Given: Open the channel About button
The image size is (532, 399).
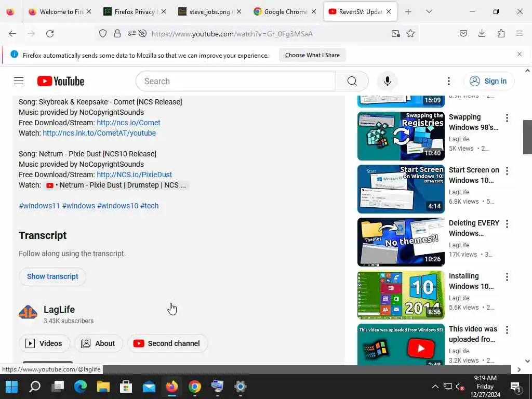Looking at the screenshot, I should (98, 343).
